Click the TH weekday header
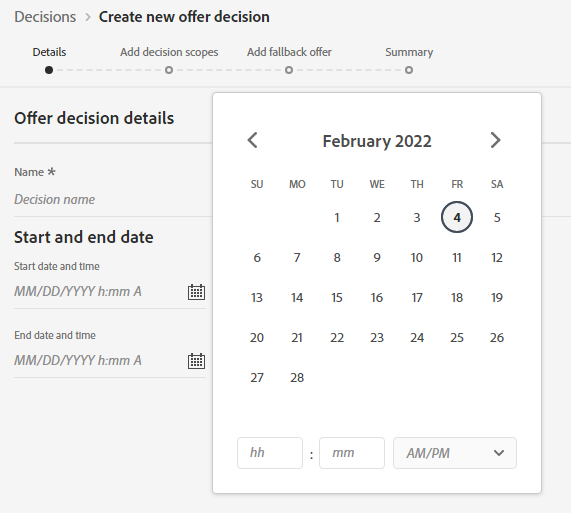The width and height of the screenshot is (571, 513). point(417,184)
